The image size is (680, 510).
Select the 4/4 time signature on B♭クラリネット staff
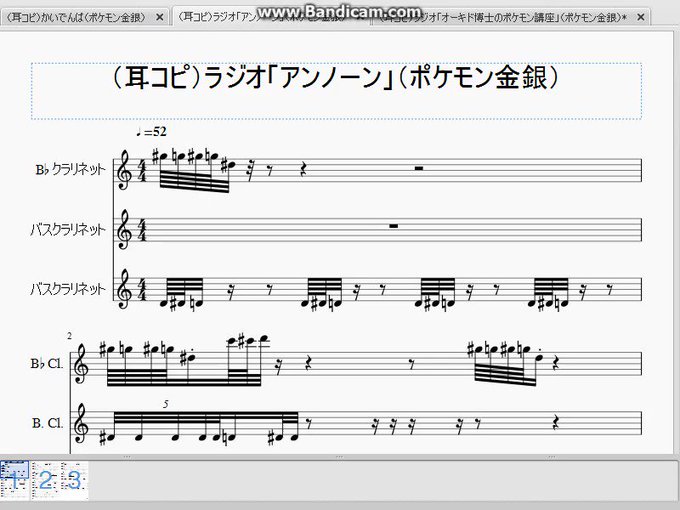(142, 170)
